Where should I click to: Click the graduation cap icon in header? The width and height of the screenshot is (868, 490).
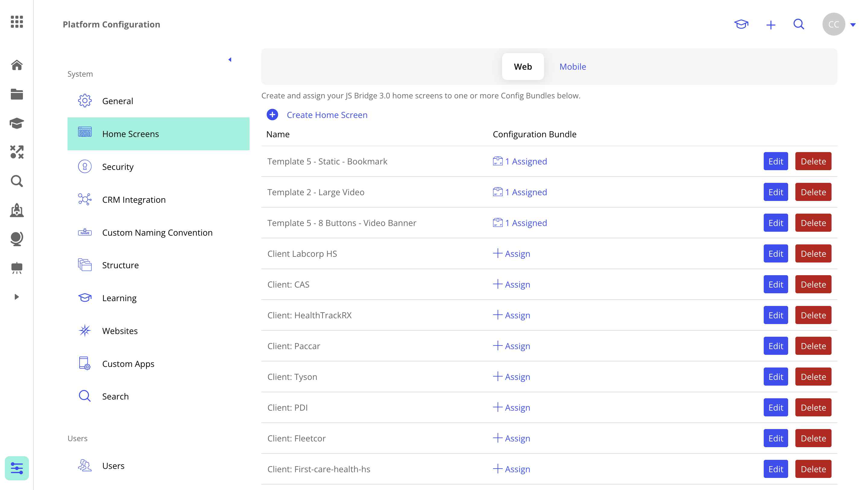741,24
